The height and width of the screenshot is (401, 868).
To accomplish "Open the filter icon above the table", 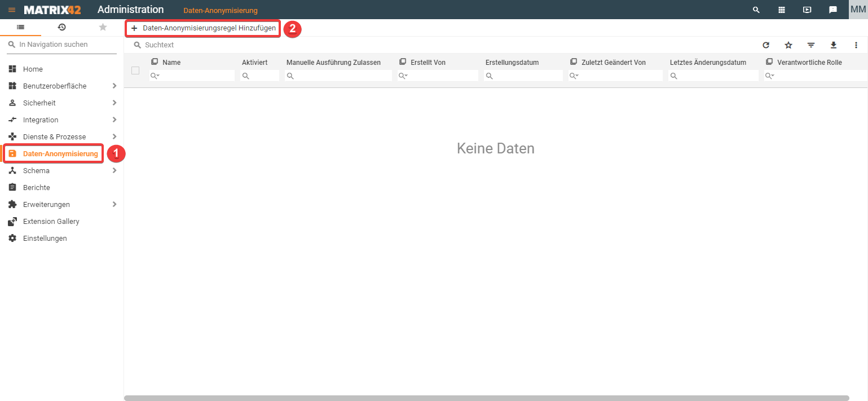I will click(x=811, y=45).
